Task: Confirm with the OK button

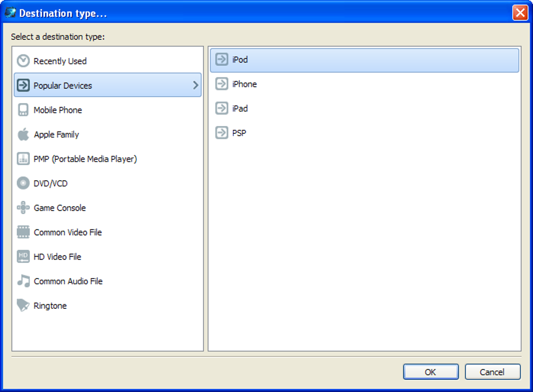Action: click(x=431, y=372)
